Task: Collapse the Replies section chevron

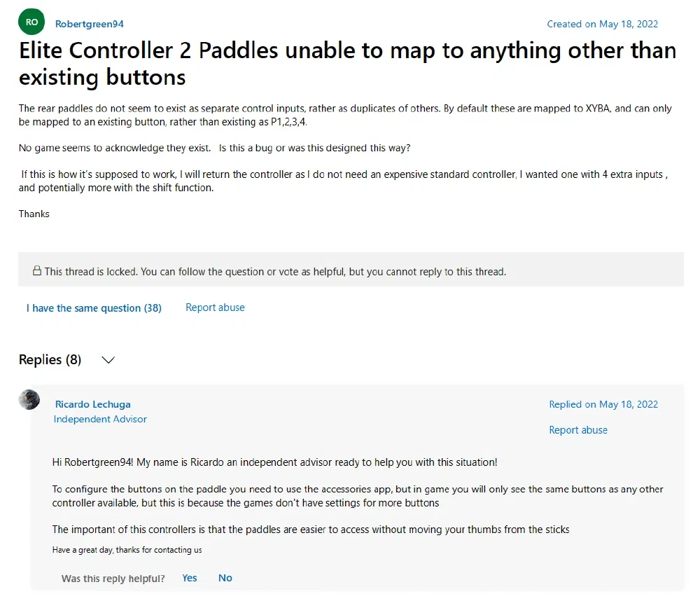Action: pyautogui.click(x=108, y=360)
